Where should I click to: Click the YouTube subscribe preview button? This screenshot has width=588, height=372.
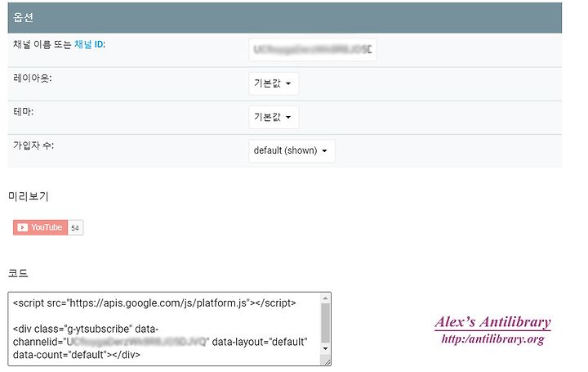click(x=40, y=227)
